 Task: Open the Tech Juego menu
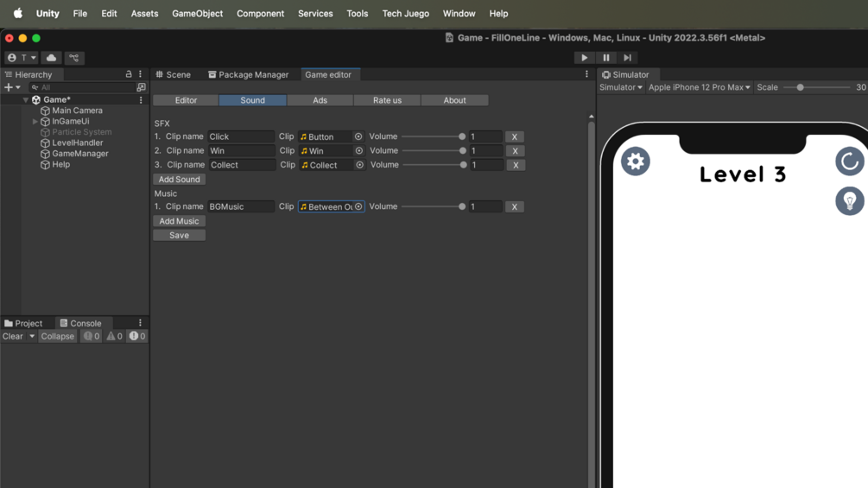[406, 13]
